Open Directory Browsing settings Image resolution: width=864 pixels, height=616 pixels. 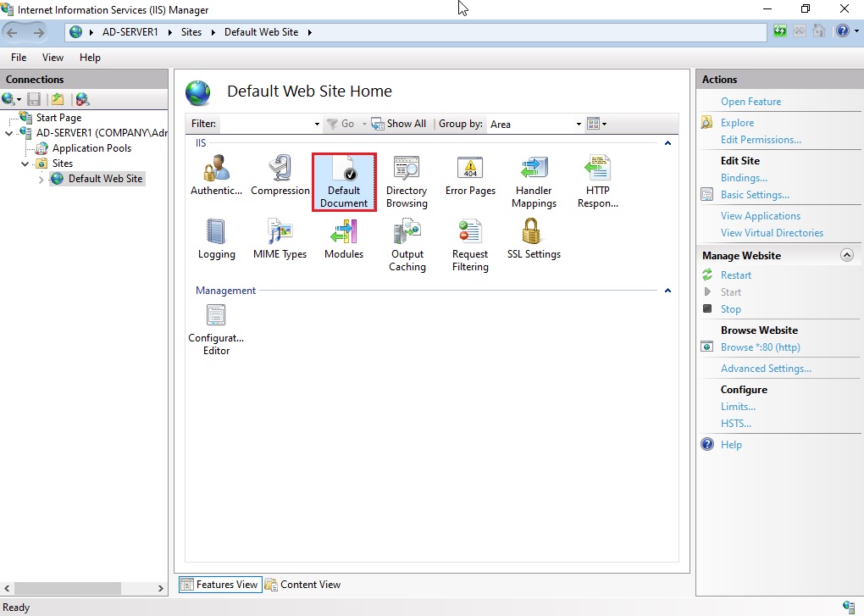tap(407, 180)
